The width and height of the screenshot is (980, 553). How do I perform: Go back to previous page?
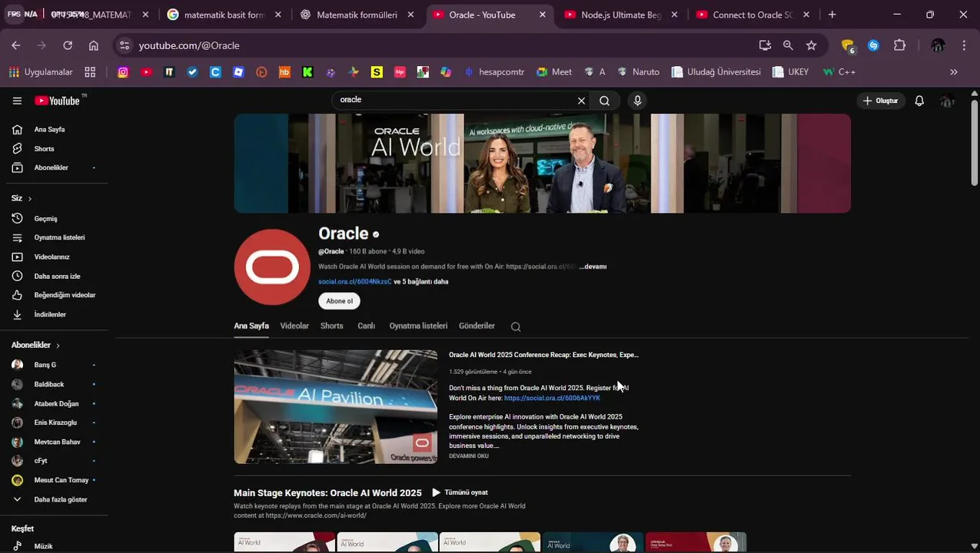[16, 45]
